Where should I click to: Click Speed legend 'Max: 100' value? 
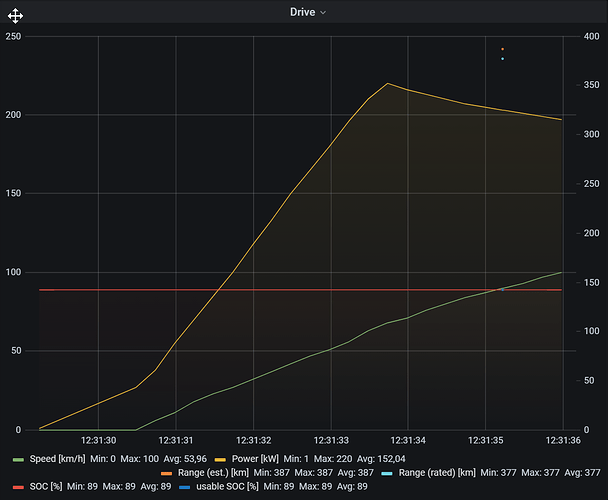[140, 459]
